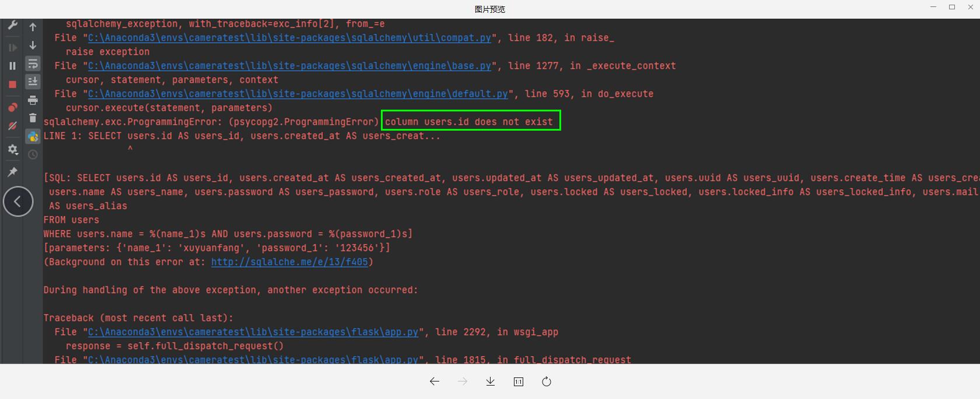980x399 pixels.
Task: Open the compat.py file path link
Action: point(289,38)
